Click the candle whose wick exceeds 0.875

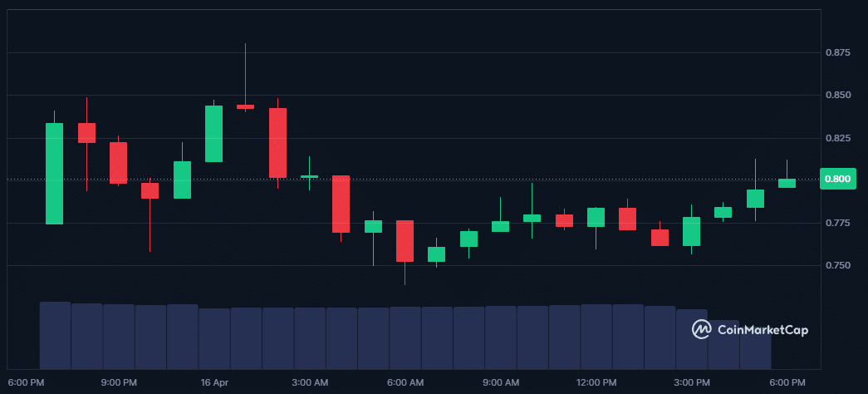click(x=245, y=106)
